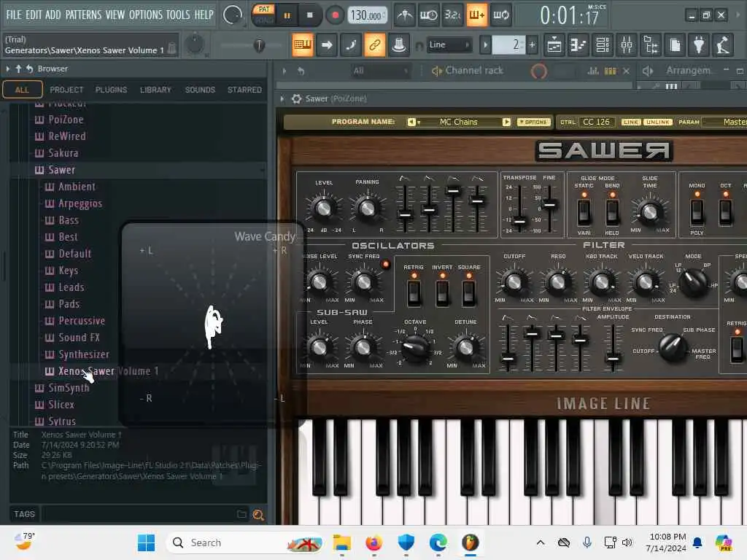Click the note/clip grouping stamp icon
Image resolution: width=747 pixels, height=560 pixels.
[399, 45]
